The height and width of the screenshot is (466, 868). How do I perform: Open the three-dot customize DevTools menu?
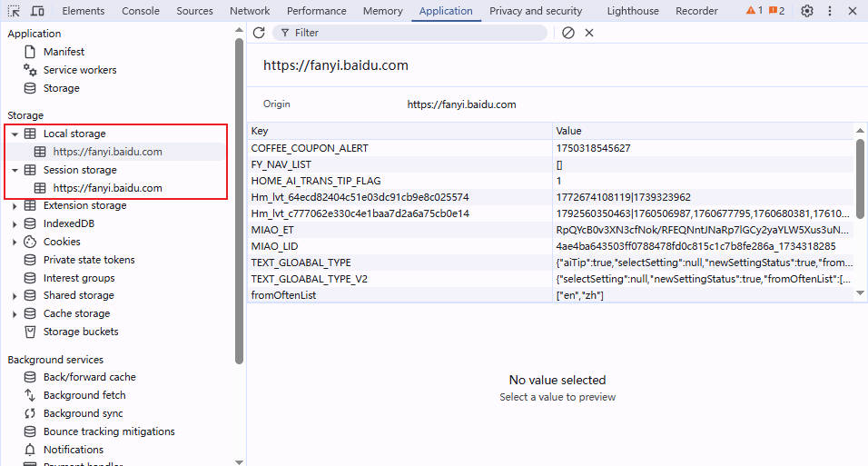pyautogui.click(x=830, y=11)
